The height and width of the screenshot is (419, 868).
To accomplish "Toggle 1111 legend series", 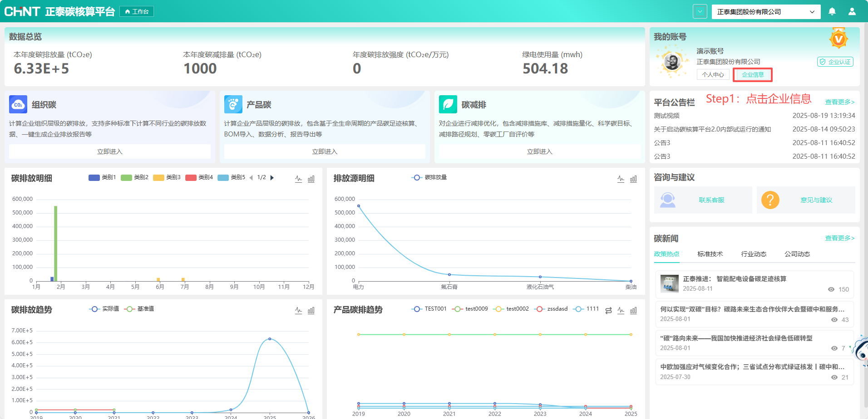I will click(586, 309).
